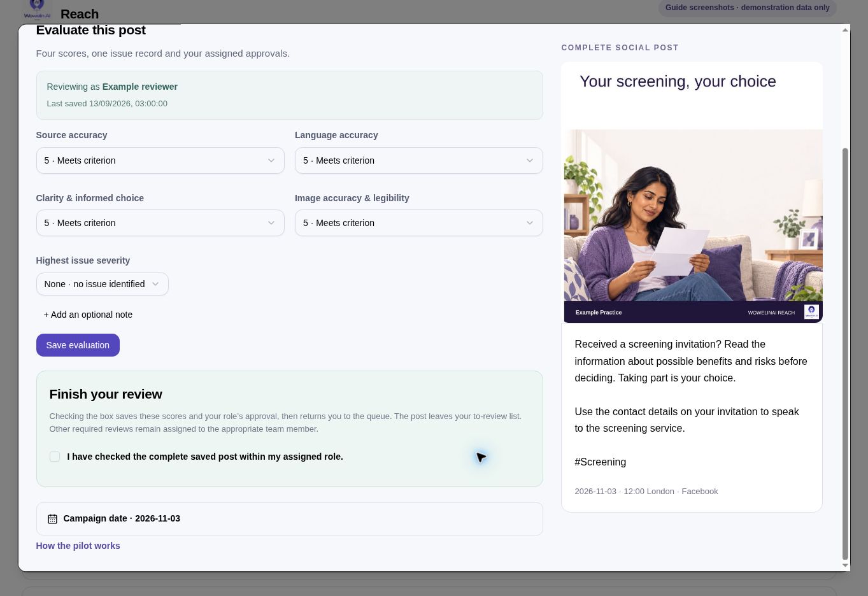868x596 pixels.
Task: Click 'Received a screening invitation?' paragraph
Action: [x=690, y=361]
